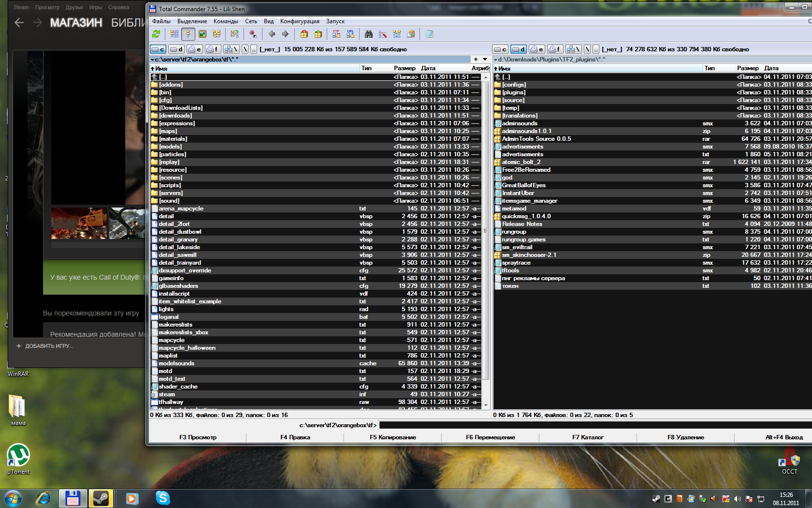The width and height of the screenshot is (812, 508).
Task: Select drive d in right panel
Action: (x=519, y=49)
